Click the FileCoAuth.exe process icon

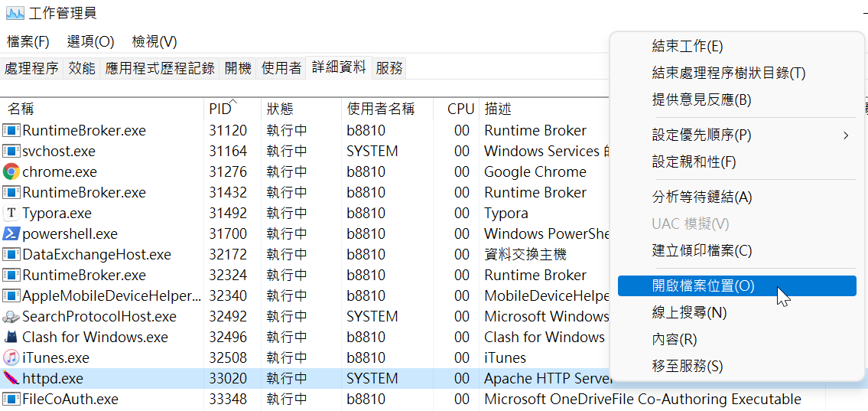tap(11, 400)
